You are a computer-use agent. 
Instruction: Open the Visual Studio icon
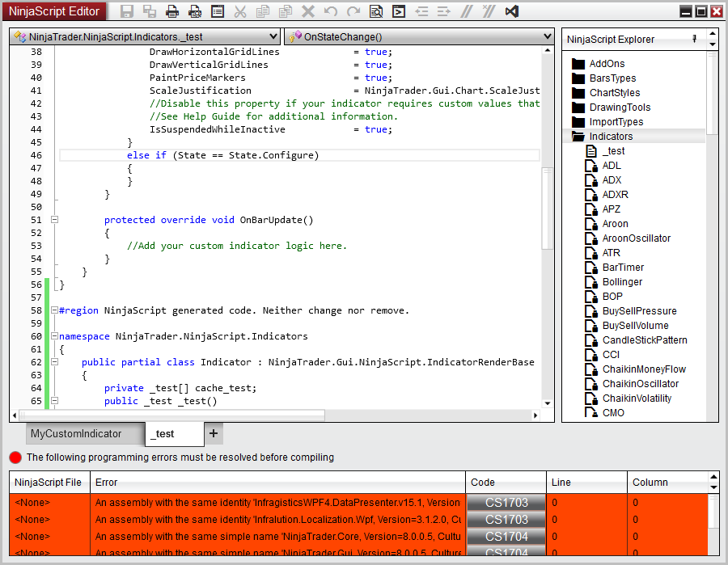tap(511, 11)
